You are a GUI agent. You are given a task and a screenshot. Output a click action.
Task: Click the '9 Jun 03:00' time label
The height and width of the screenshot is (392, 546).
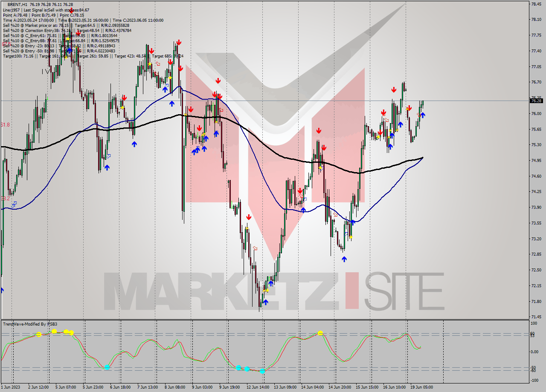[x=202, y=387]
